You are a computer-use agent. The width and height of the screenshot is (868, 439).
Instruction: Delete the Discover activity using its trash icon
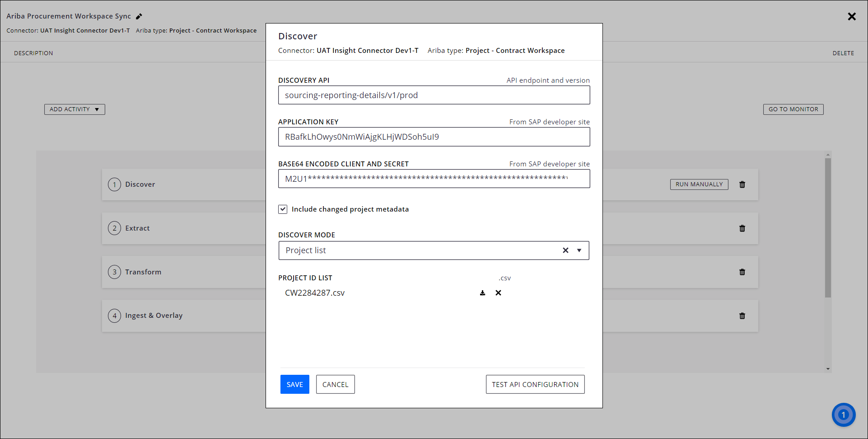pos(742,184)
